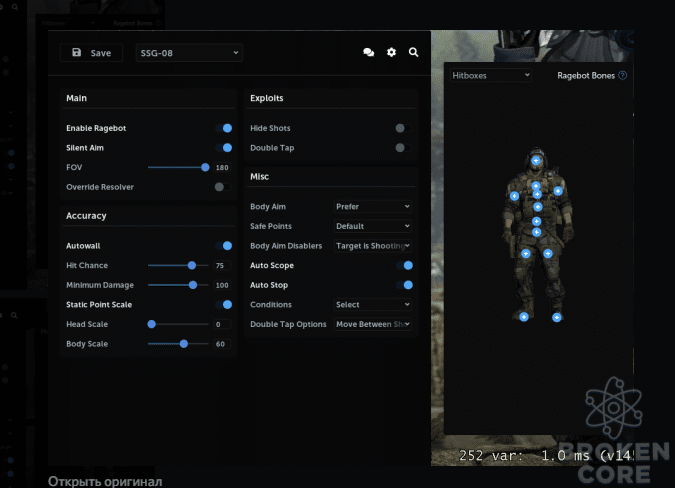
Task: Toggle Static Point Scale
Action: click(224, 305)
